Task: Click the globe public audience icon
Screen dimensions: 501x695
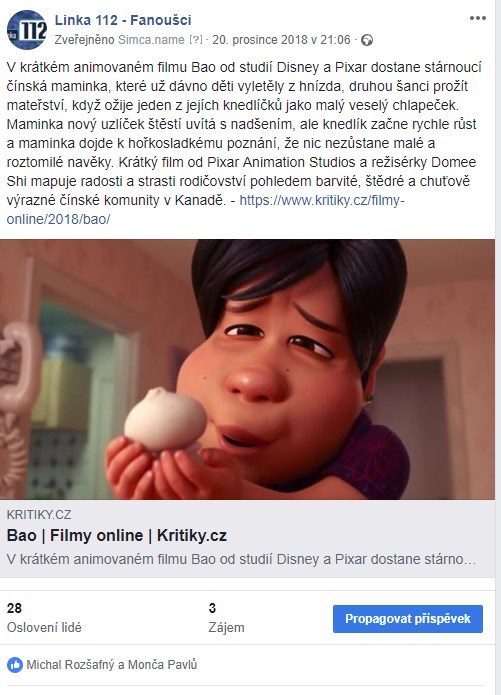Action: pos(367,40)
